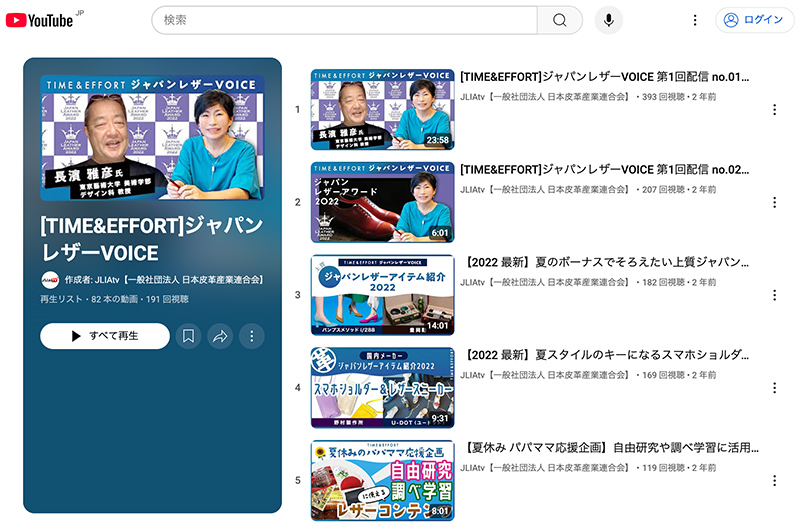Click playlist stats text 82 本の動画
The width and height of the screenshot is (800, 530).
(x=114, y=299)
